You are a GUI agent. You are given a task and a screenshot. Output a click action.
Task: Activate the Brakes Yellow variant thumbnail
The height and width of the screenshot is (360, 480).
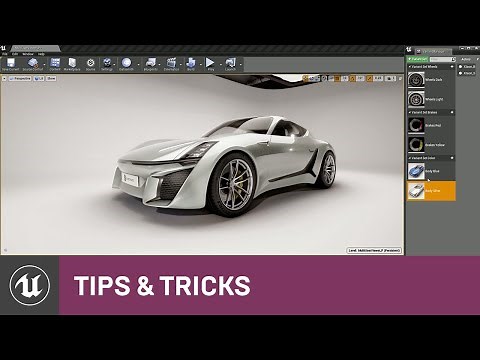coord(416,145)
